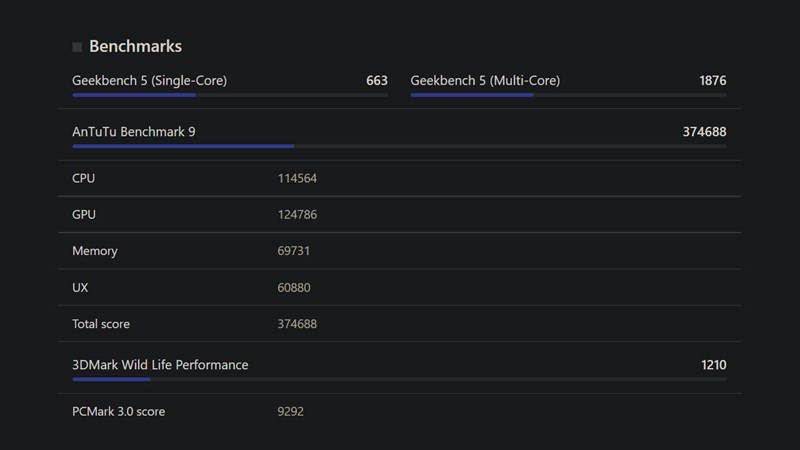This screenshot has width=800, height=450.
Task: Click the square icon beside Benchmarks
Action: (77, 47)
